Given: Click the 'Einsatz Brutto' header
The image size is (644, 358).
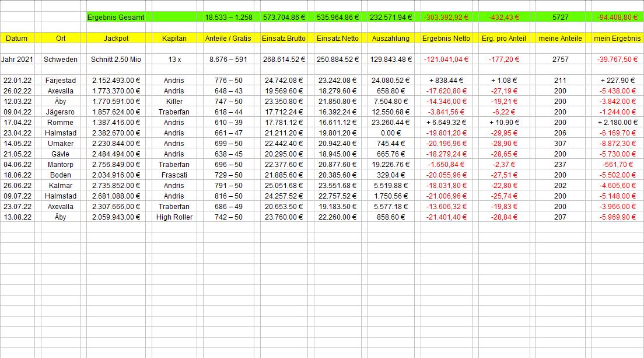Looking at the screenshot, I should click(283, 38).
